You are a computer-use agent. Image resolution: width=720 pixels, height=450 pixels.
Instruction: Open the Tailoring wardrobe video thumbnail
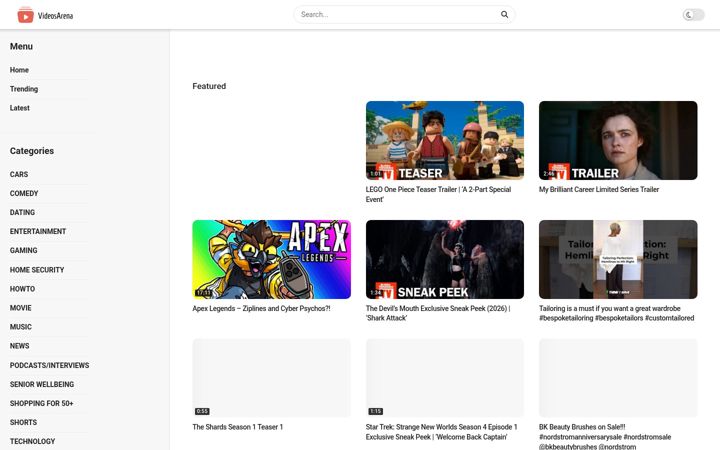point(618,259)
